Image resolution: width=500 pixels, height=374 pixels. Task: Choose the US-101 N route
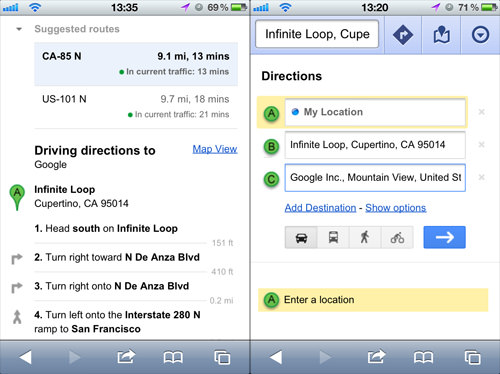pos(136,107)
